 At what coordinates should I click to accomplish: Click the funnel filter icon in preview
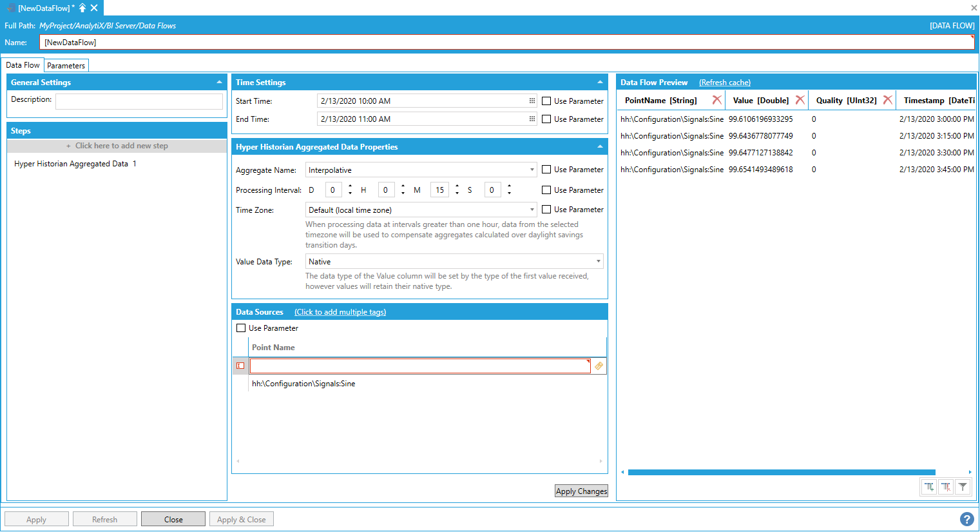coord(963,487)
